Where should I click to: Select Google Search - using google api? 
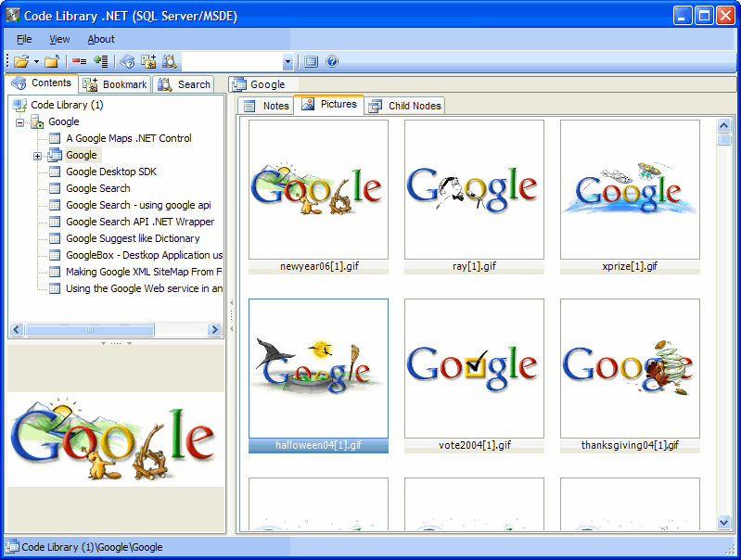click(x=138, y=205)
